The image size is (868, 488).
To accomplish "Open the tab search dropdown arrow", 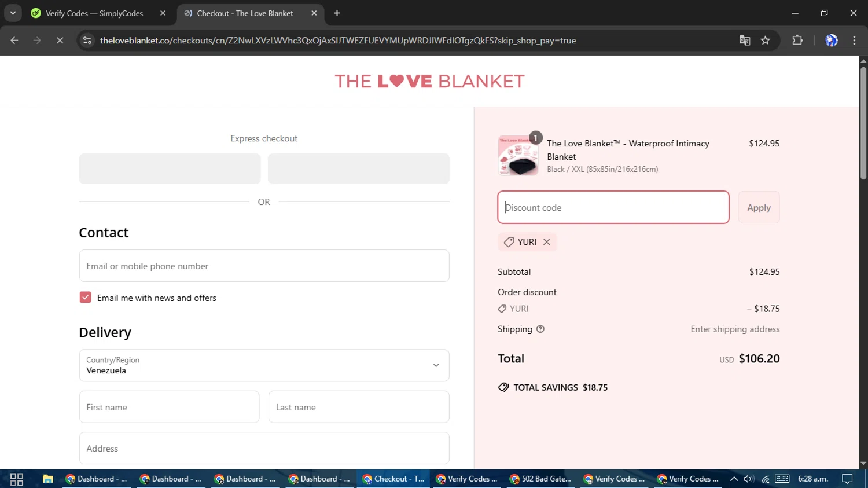I will [x=13, y=13].
